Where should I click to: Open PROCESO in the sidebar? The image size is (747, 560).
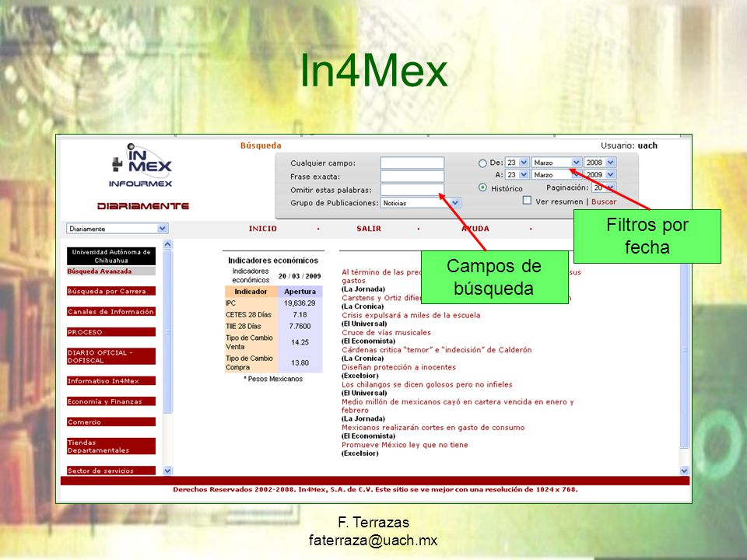click(x=111, y=332)
